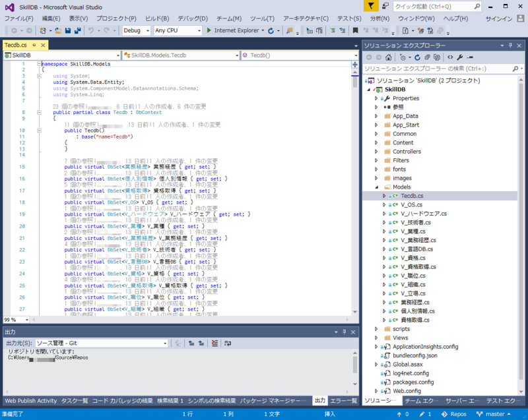
Task: Collapse the class Tecdb outlining on line 8
Action: 39,112
